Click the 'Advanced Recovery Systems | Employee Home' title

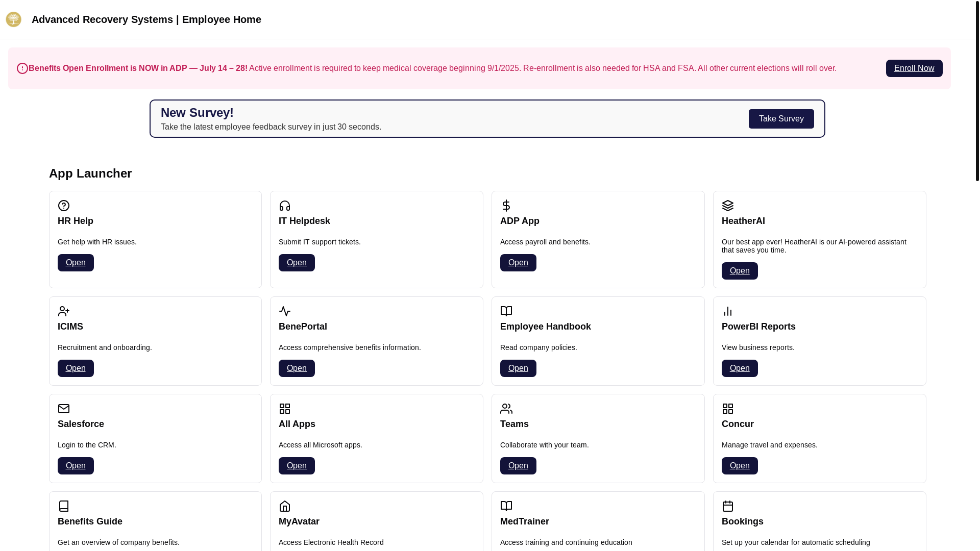click(x=146, y=19)
